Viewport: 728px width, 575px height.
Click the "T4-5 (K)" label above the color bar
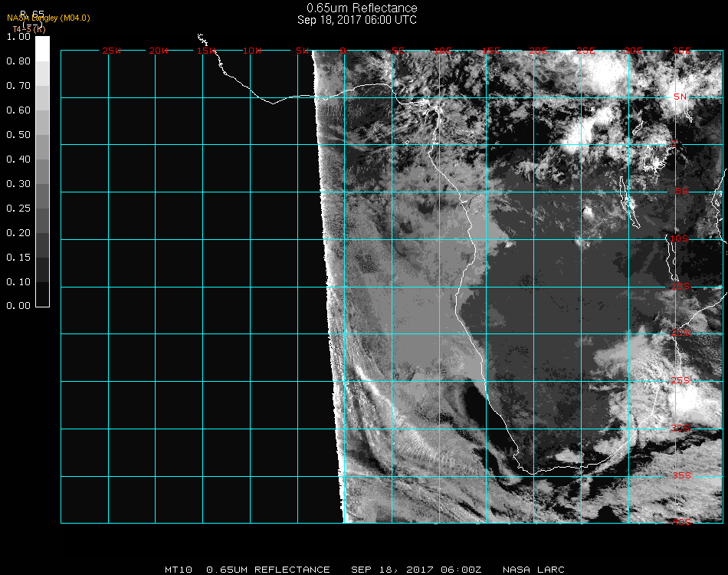tap(29, 29)
